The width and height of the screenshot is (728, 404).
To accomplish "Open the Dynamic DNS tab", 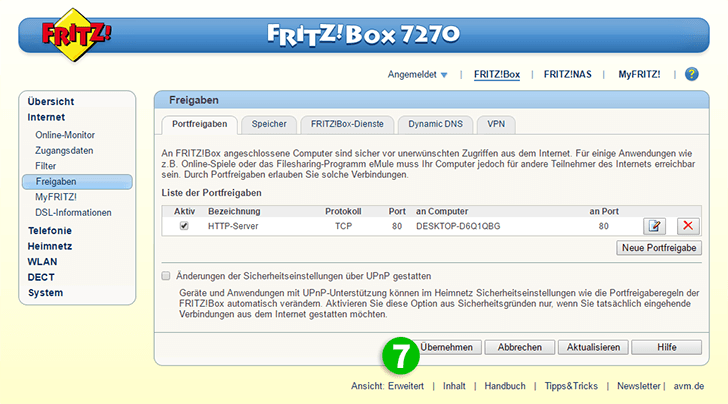I will coord(436,124).
